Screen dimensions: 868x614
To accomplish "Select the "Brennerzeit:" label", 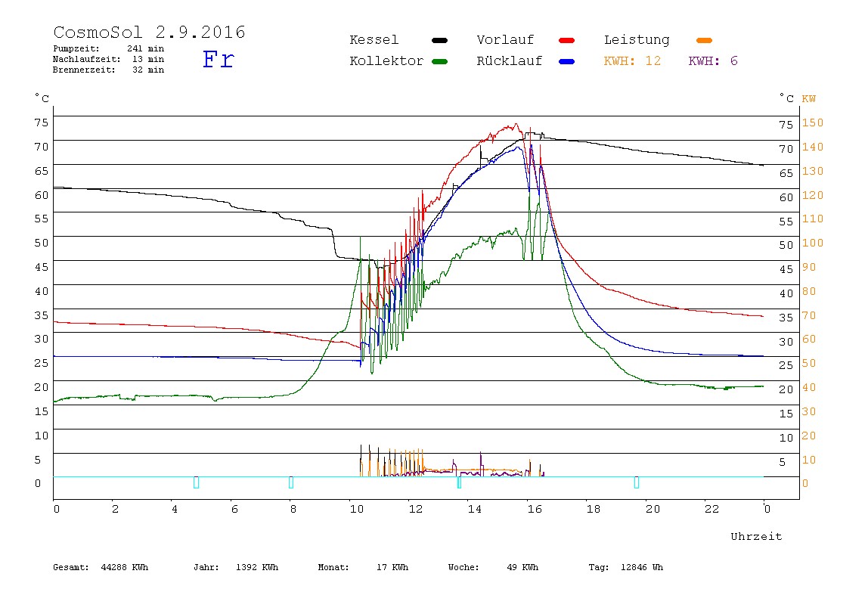I will pyautogui.click(x=84, y=70).
